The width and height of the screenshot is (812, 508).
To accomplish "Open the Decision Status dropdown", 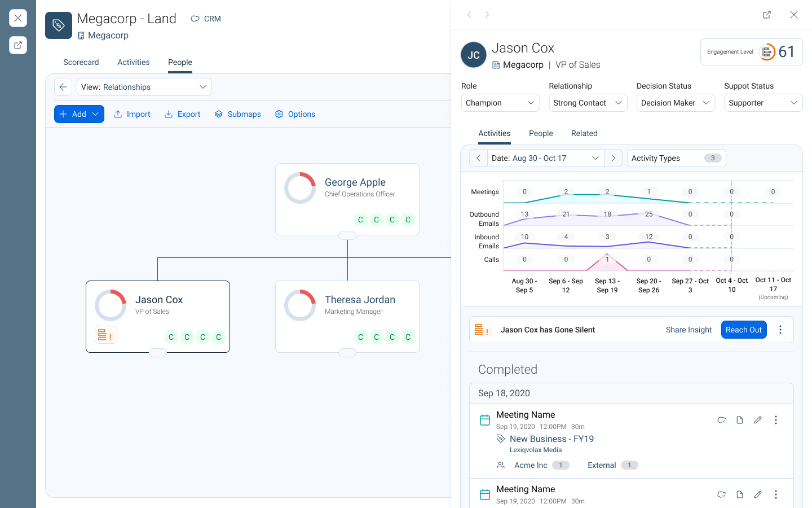I will pos(676,103).
